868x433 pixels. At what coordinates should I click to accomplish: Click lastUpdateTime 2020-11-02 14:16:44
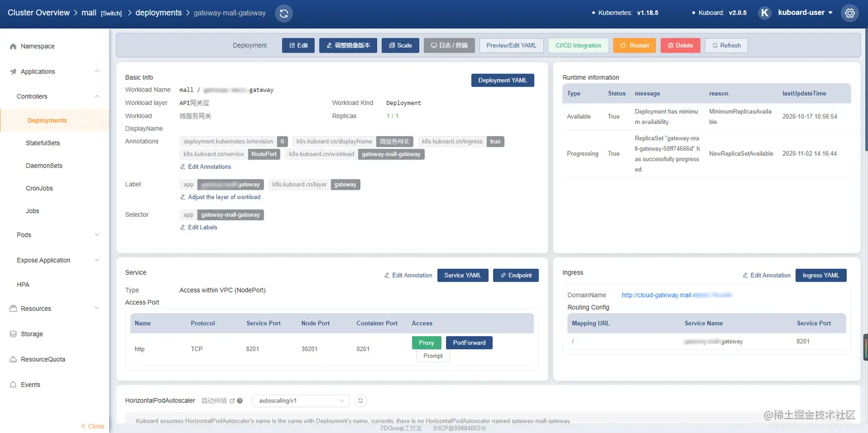(x=809, y=154)
